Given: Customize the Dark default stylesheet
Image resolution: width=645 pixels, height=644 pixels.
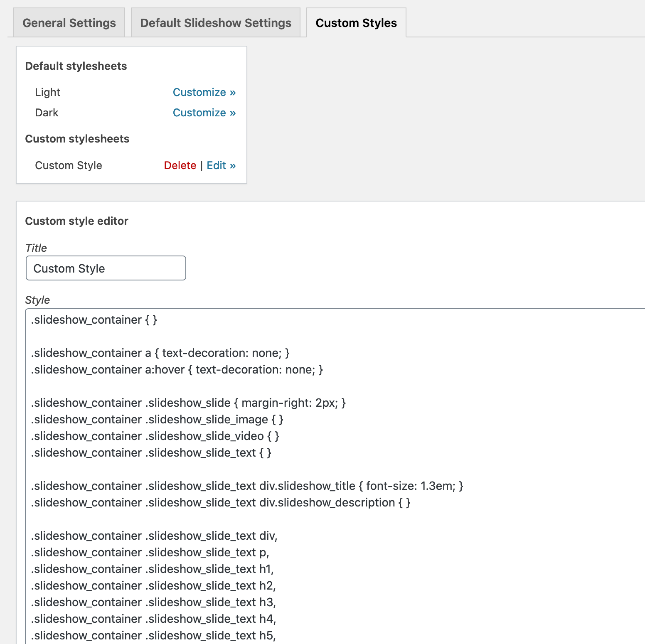Looking at the screenshot, I should tap(204, 113).
